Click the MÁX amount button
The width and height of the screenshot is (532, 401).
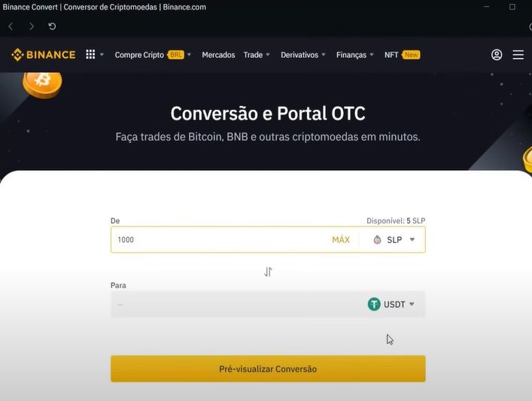click(341, 240)
